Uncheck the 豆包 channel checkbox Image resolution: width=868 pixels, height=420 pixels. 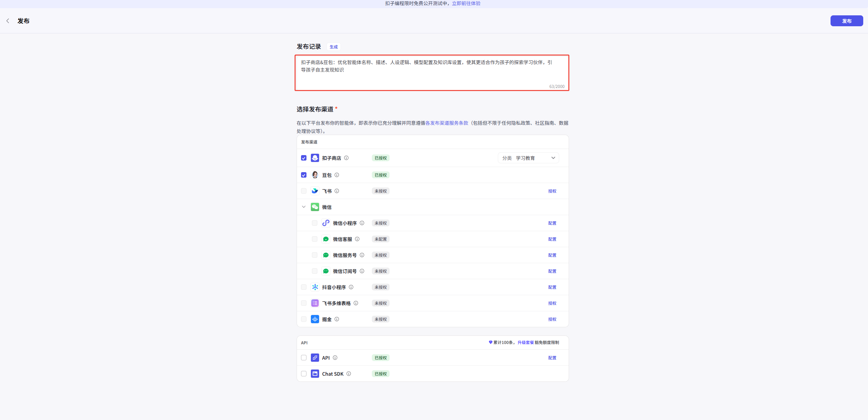pos(304,175)
